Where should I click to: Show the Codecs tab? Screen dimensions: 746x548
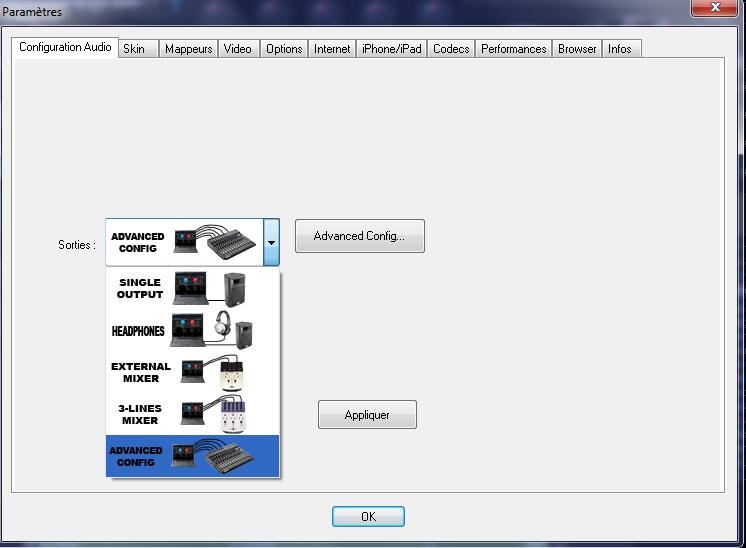pos(451,49)
